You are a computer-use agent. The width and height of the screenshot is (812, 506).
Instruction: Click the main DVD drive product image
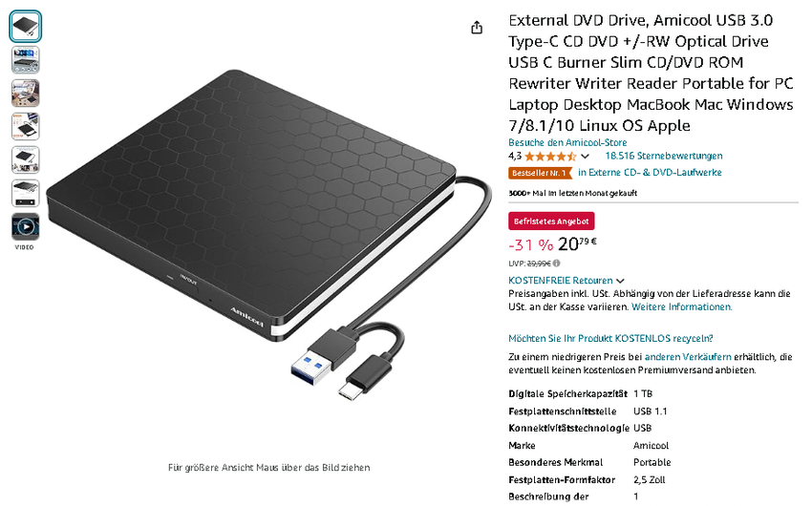pyautogui.click(x=268, y=234)
